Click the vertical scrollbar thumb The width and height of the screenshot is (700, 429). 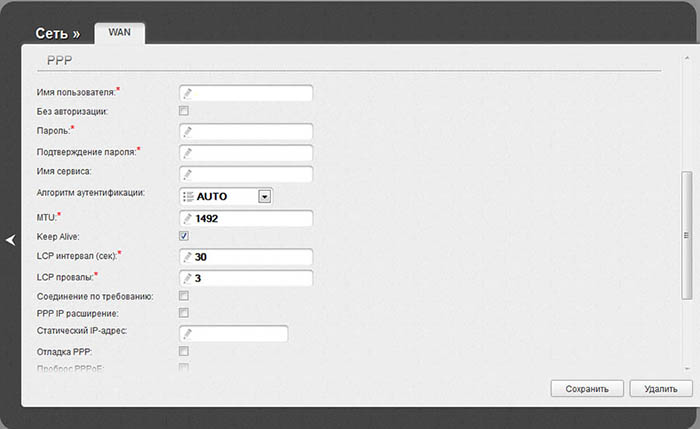pyautogui.click(x=687, y=235)
